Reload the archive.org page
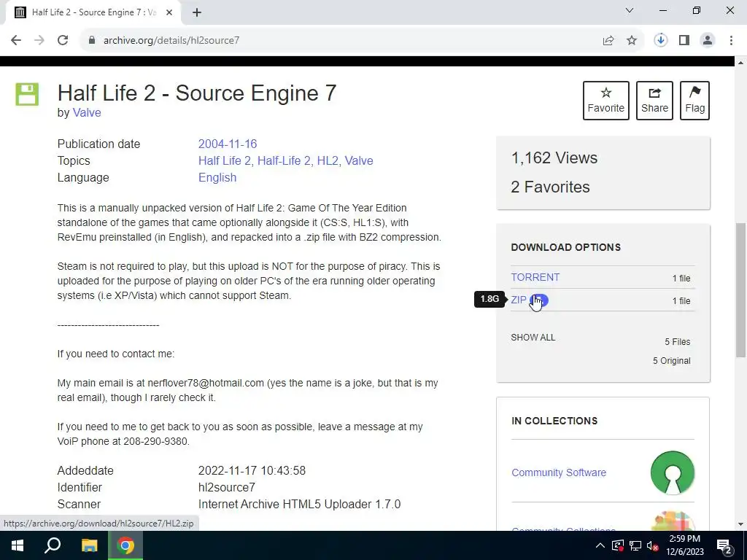 coord(63,41)
